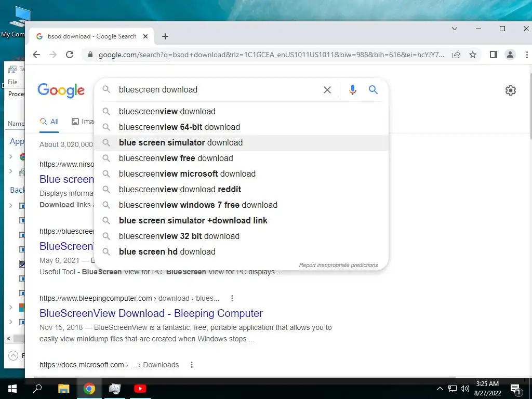The image size is (532, 399).
Task: Open the YouTube taskbar icon
Action: point(140,389)
